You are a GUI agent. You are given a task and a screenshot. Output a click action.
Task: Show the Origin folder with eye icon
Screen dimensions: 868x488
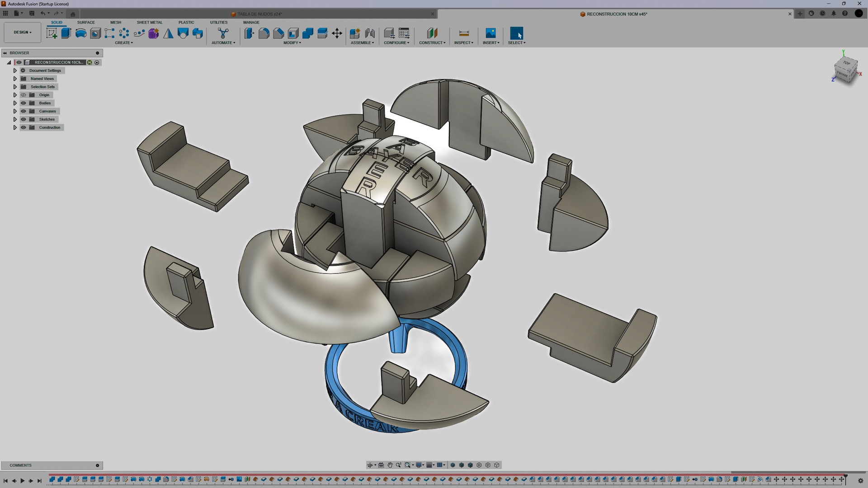click(x=24, y=95)
